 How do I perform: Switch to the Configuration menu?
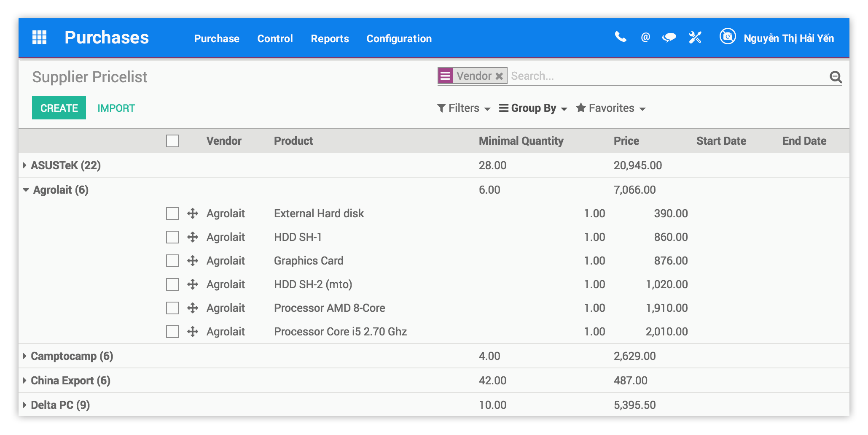399,38
